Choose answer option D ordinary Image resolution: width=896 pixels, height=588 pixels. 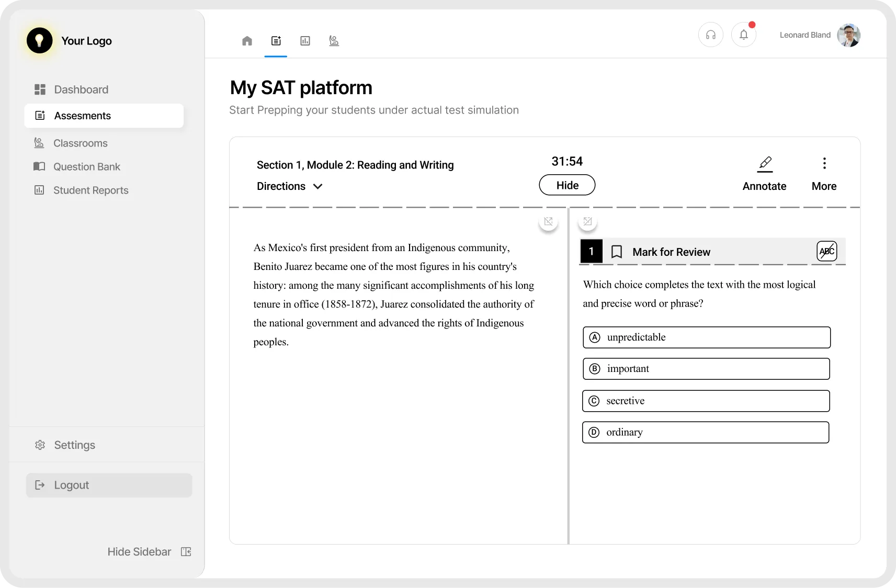706,433
